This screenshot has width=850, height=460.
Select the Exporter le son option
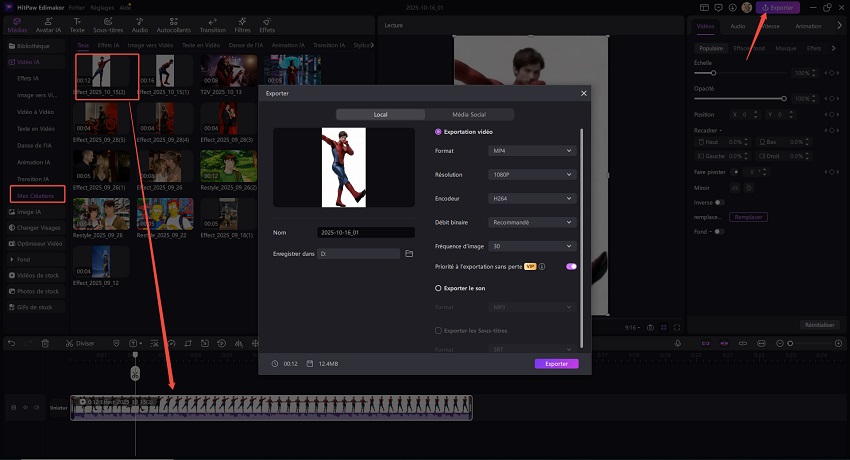click(x=438, y=287)
